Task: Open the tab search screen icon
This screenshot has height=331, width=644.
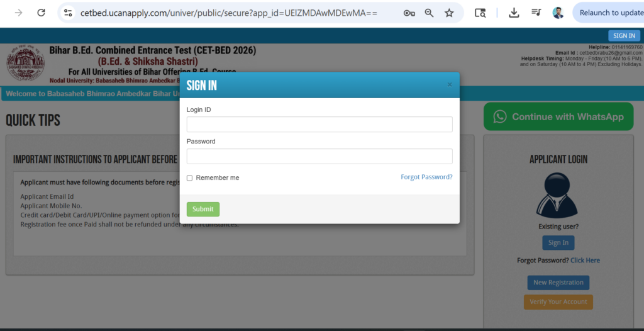Action: (480, 13)
